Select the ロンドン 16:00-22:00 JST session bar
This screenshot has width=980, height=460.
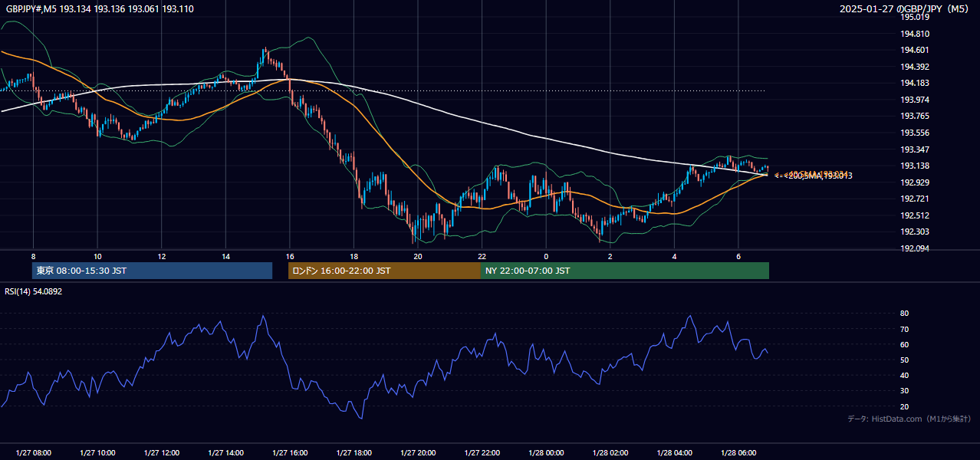click(384, 271)
